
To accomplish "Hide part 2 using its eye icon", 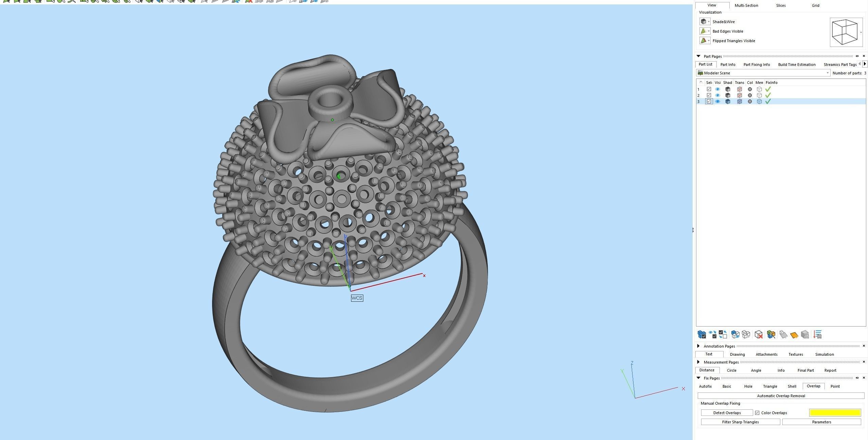I will click(x=717, y=95).
